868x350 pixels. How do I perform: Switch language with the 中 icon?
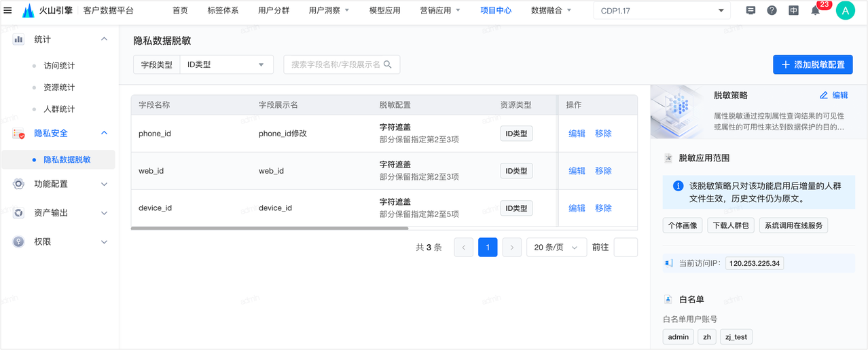pyautogui.click(x=794, y=10)
